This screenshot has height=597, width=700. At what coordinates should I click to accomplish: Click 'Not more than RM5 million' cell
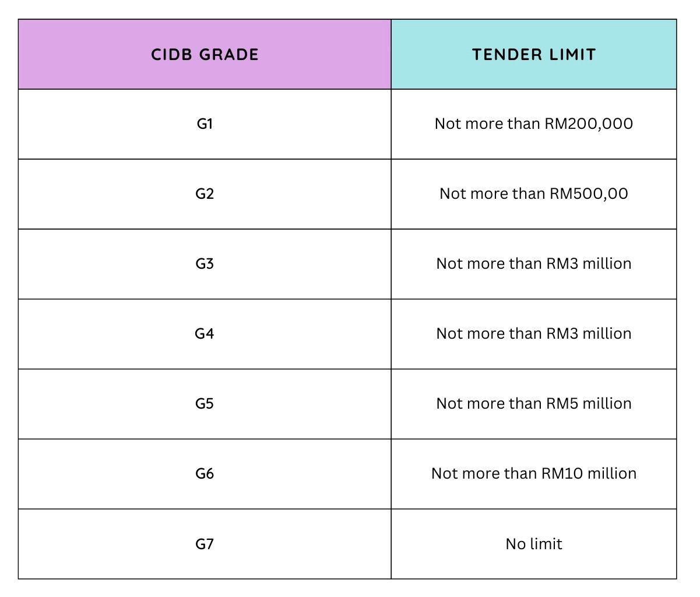[x=534, y=404]
